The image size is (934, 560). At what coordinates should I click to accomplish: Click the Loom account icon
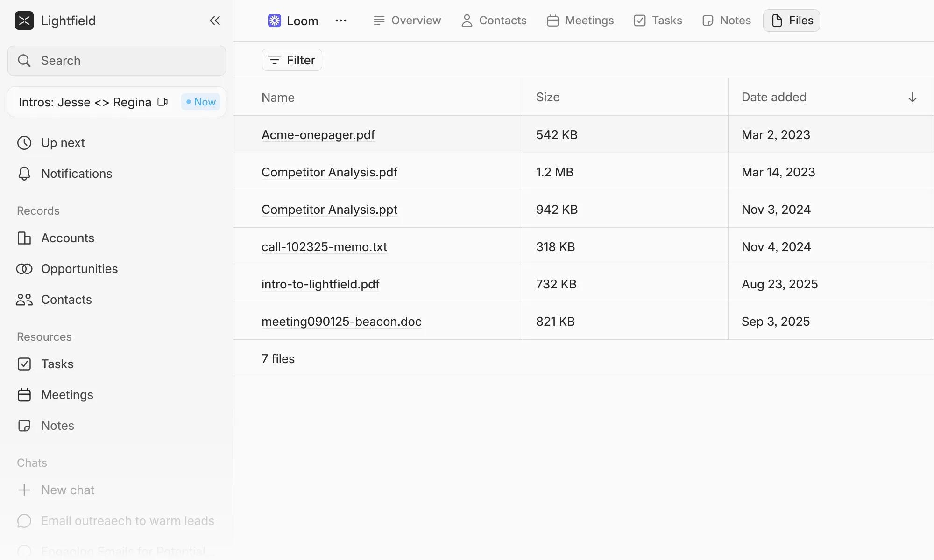[x=275, y=21]
